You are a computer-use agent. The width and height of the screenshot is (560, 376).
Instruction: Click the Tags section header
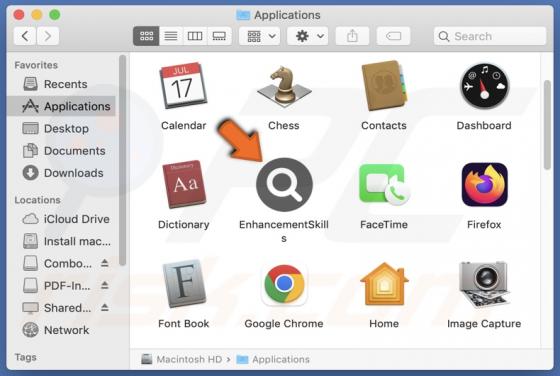pos(25,357)
